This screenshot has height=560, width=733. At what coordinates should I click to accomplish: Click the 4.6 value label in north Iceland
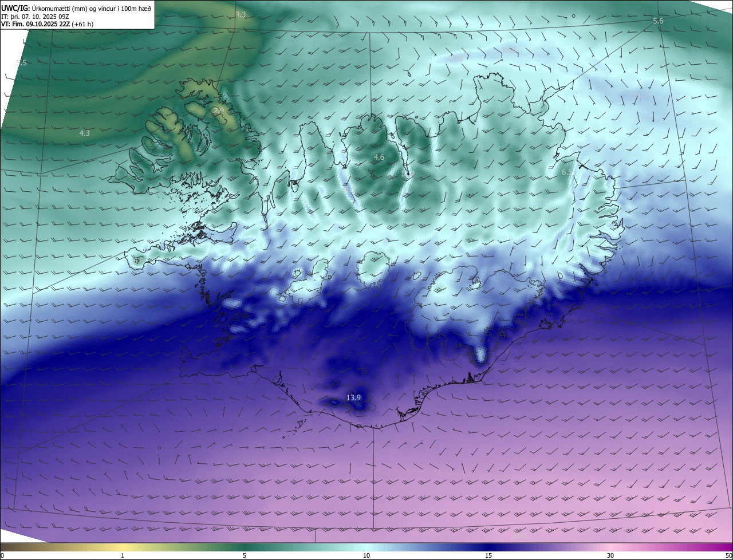[x=379, y=157]
